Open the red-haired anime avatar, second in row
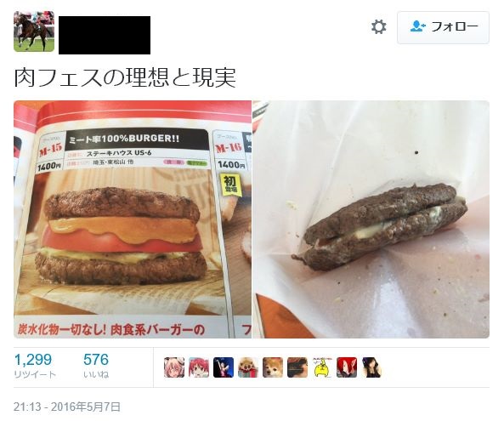The image size is (504, 421). pyautogui.click(x=199, y=367)
